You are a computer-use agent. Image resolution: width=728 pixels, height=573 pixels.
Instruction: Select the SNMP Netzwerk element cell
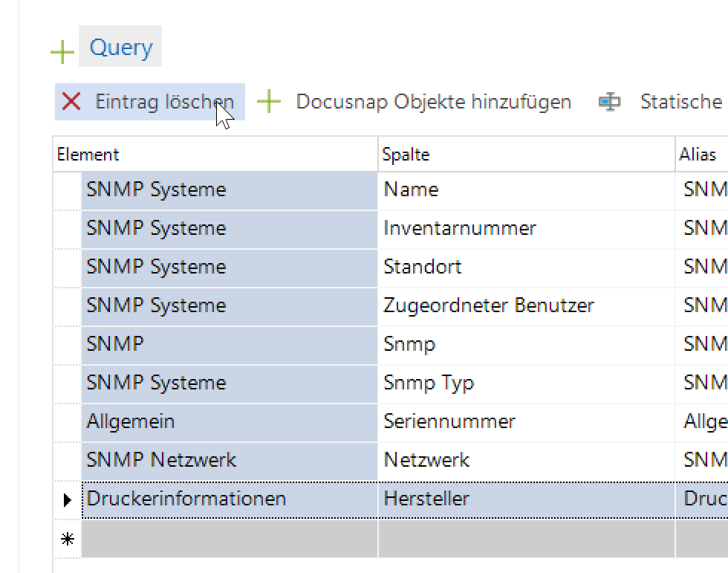[229, 460]
